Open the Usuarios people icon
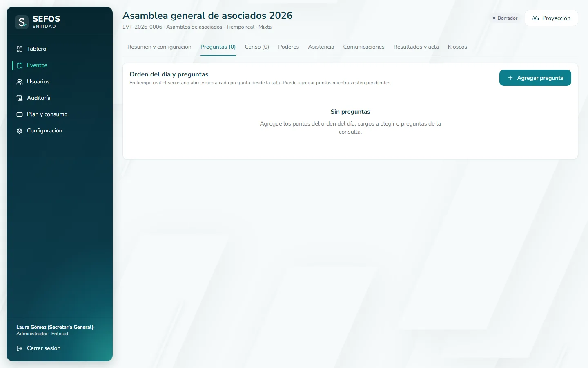 tap(20, 82)
